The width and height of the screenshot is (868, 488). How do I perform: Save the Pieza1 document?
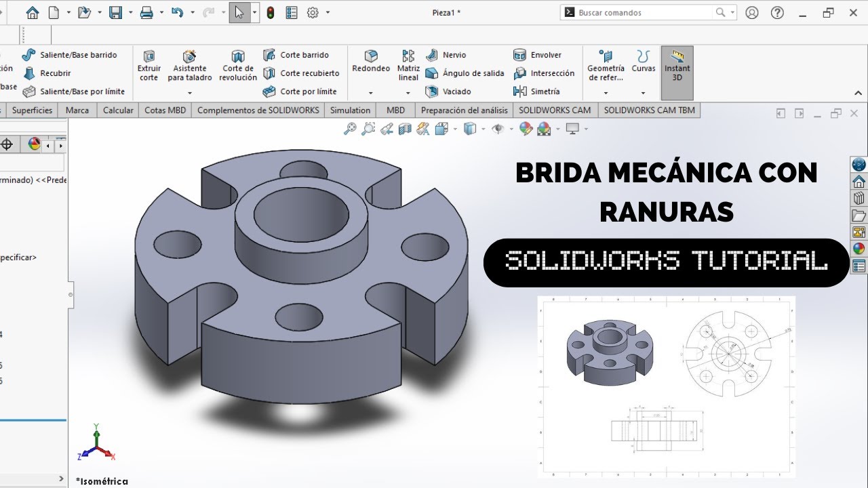click(115, 12)
